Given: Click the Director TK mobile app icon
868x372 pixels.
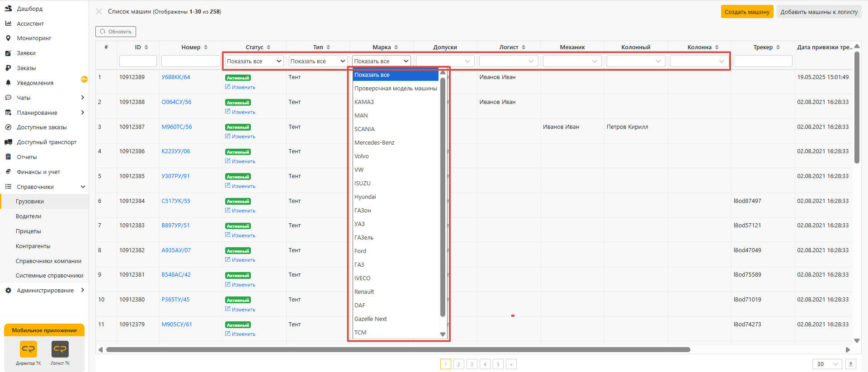Looking at the screenshot, I should (28, 349).
